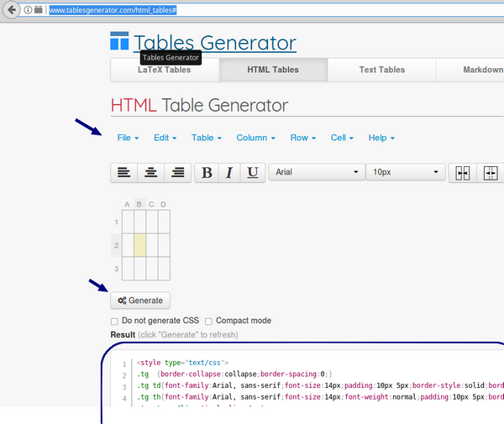Click the Generate button

140,301
